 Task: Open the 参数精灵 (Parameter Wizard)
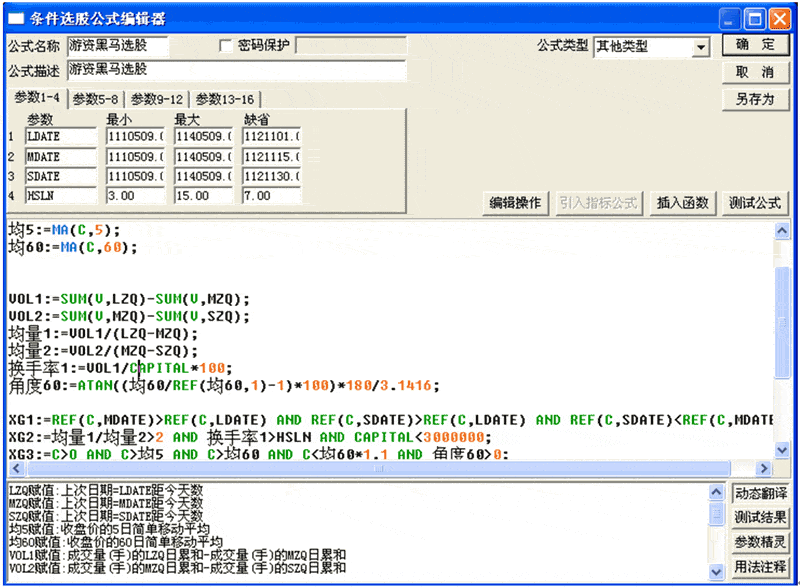[x=759, y=541]
